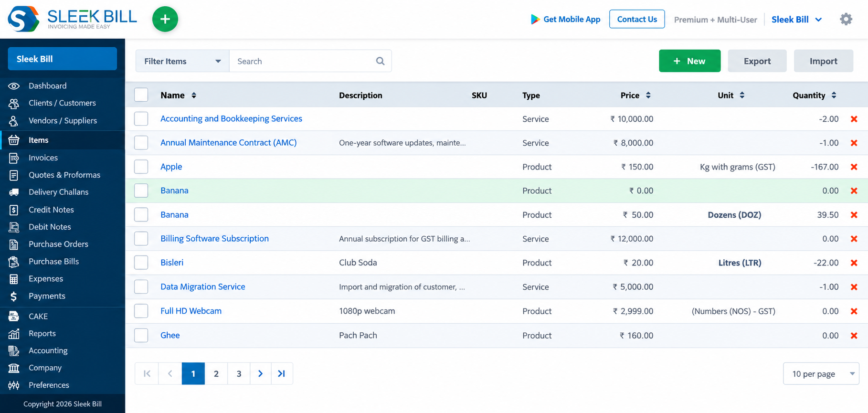Click the green New button

click(689, 61)
